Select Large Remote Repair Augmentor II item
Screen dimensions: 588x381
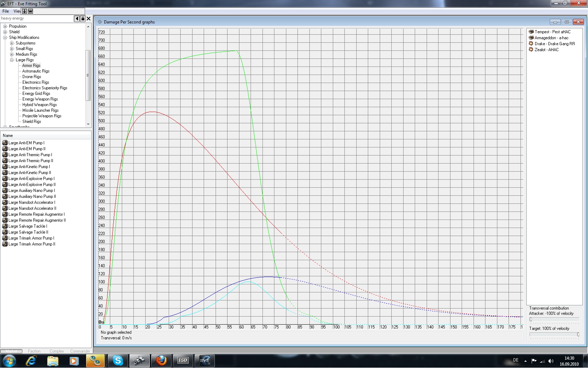(37, 220)
